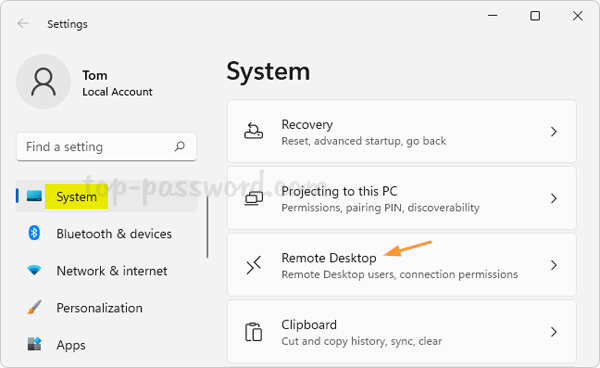Click the Settings back arrow button

23,23
